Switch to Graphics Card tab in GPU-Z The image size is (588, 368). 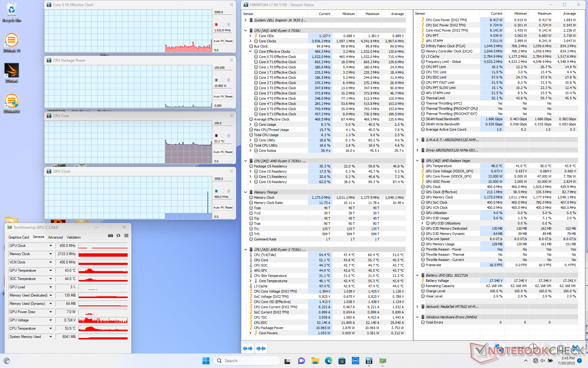pos(19,237)
